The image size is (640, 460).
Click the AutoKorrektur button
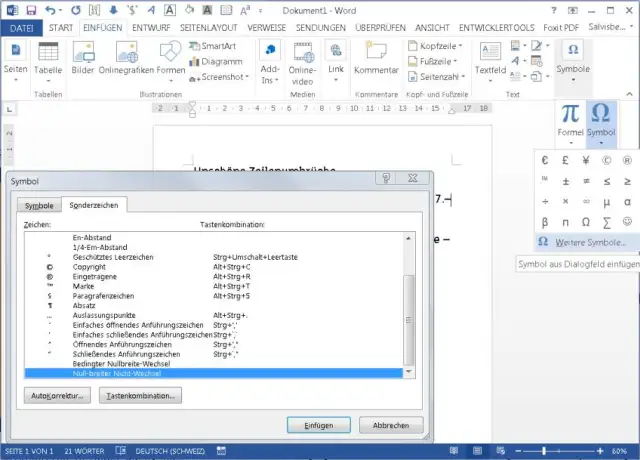click(x=57, y=396)
